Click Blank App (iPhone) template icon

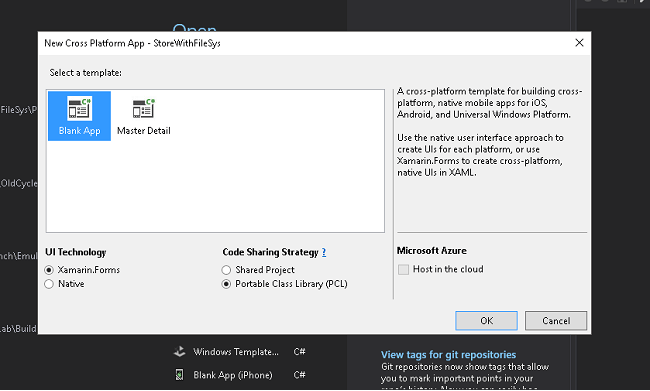tap(179, 375)
